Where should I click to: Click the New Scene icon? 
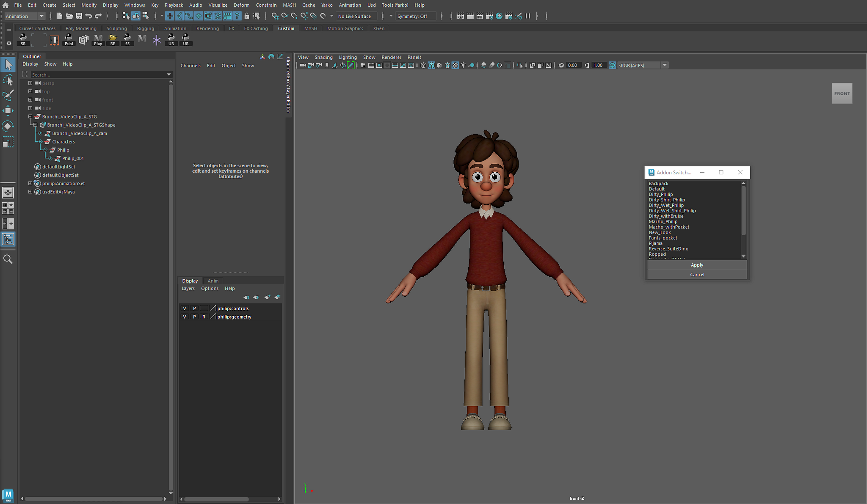[x=60, y=16]
